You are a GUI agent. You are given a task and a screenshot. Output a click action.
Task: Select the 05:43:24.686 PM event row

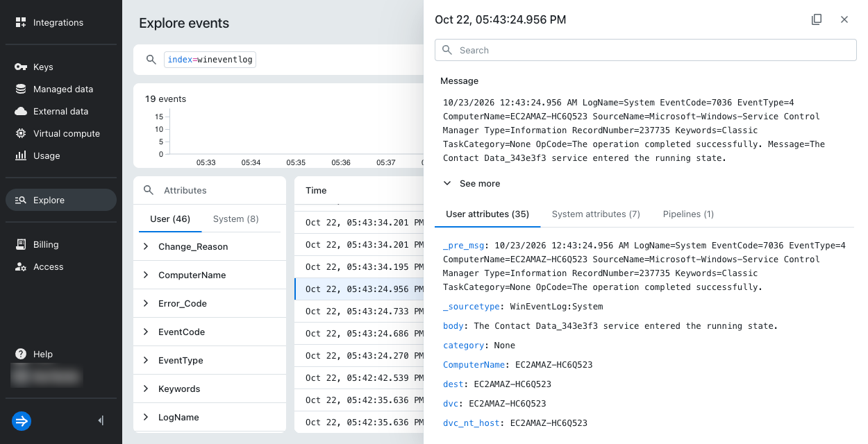[x=359, y=333]
